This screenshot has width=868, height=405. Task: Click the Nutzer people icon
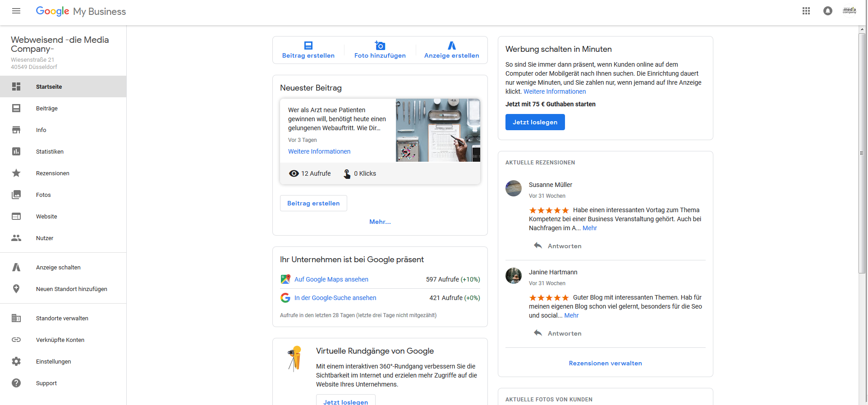click(16, 238)
